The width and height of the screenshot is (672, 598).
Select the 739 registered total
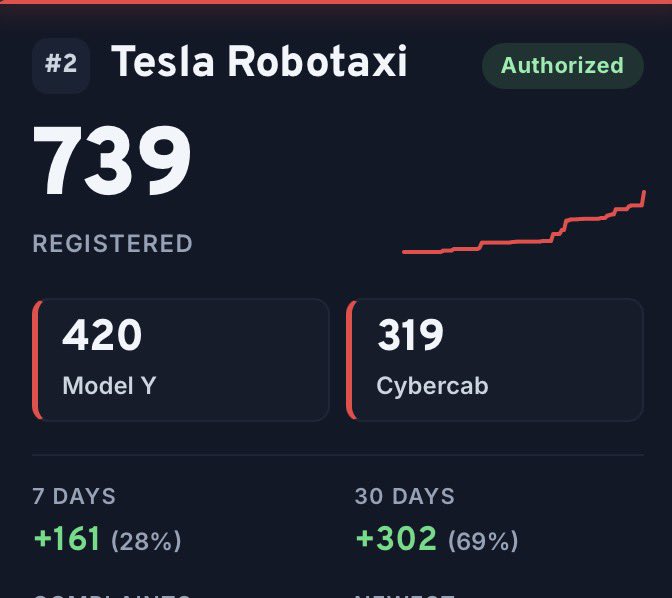point(112,160)
